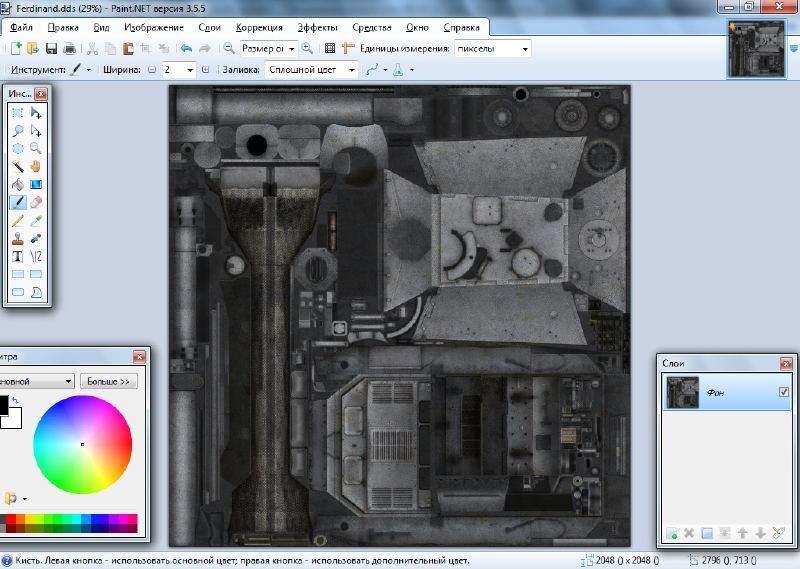Select the Move Selection tool
Screen dimensions: 800x569
(x=36, y=131)
